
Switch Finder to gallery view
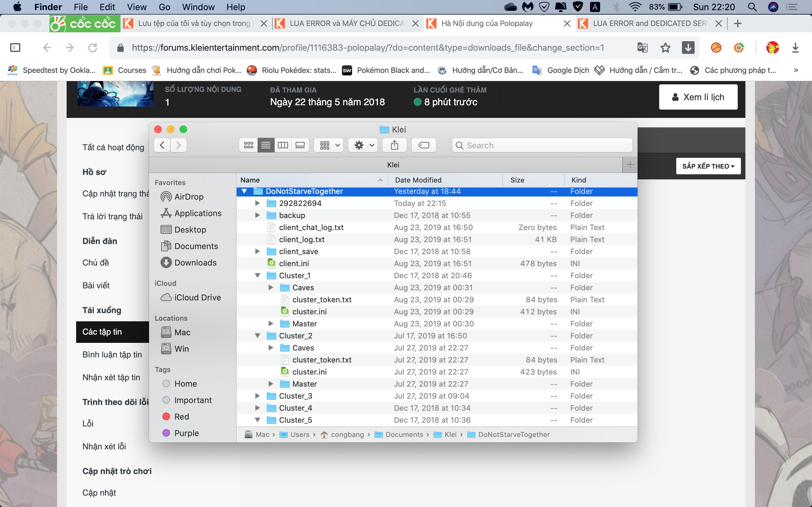[300, 145]
